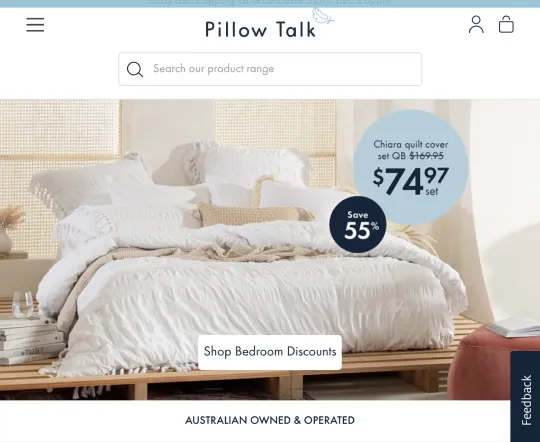This screenshot has height=442, width=540.
Task: Focus the 'Search our product range' field
Action: (x=270, y=69)
